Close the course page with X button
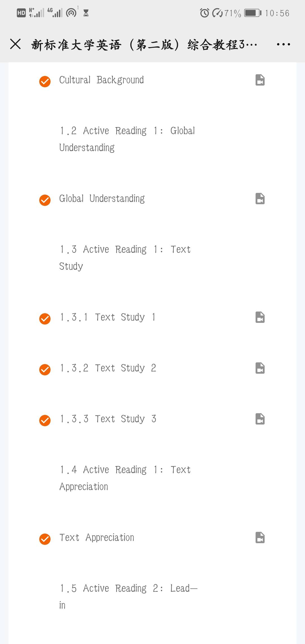 click(16, 44)
